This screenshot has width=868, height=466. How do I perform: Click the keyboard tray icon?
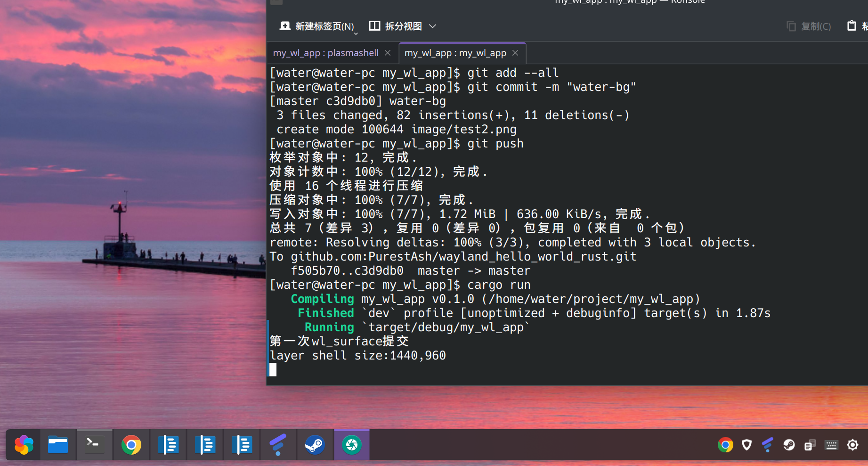click(831, 445)
